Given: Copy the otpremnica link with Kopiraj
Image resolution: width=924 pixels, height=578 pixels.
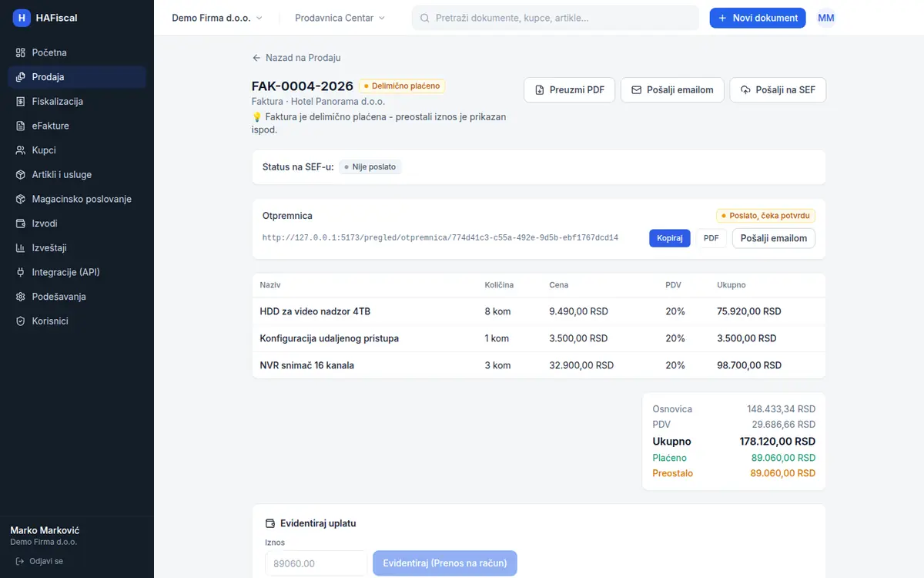Looking at the screenshot, I should point(670,238).
